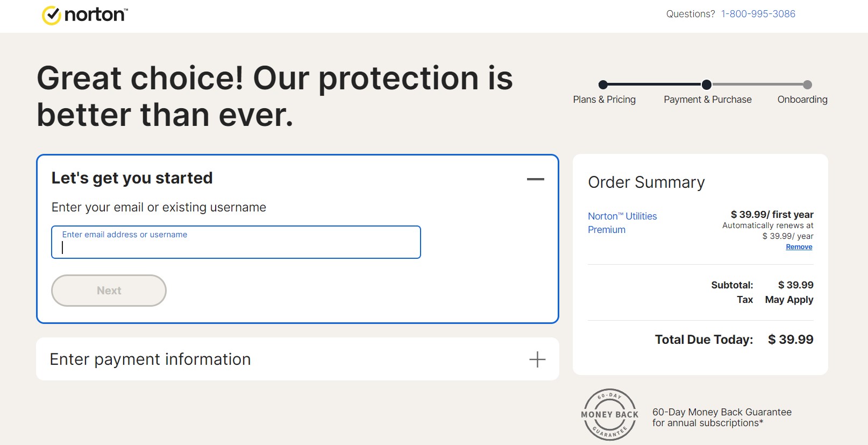Click the Payment & Purchase progress dot

(707, 84)
